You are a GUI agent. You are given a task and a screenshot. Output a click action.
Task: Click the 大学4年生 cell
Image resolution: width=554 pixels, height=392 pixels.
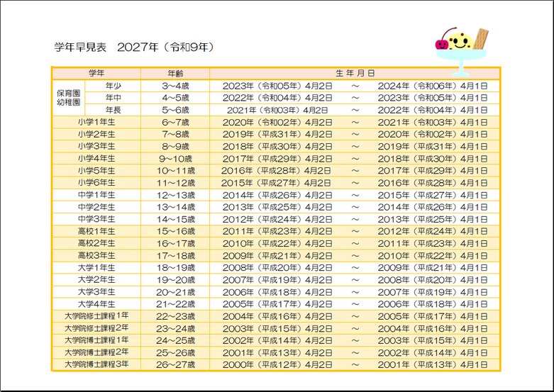point(96,304)
